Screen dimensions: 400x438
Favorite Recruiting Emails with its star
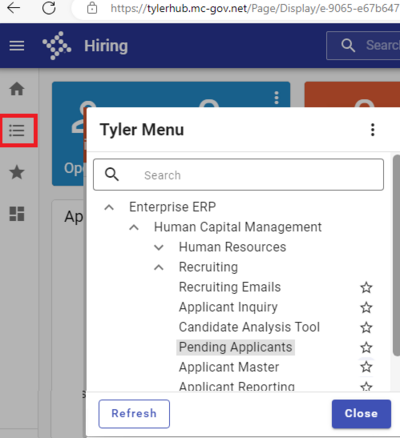366,287
